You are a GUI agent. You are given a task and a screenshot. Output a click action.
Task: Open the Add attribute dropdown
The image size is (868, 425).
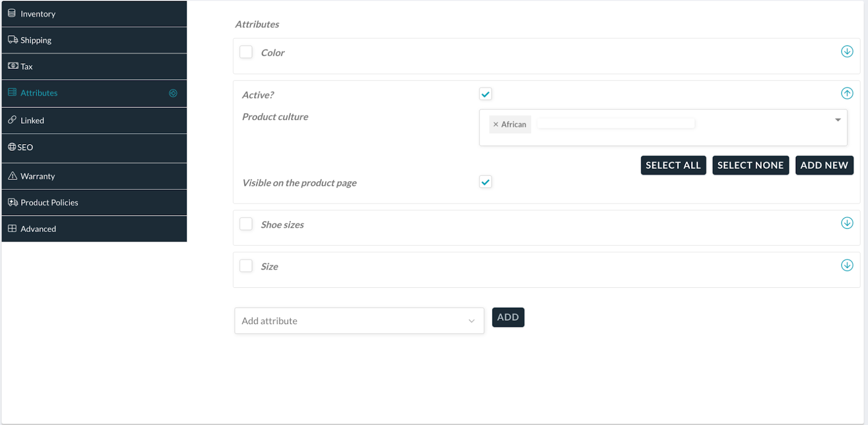coord(359,321)
